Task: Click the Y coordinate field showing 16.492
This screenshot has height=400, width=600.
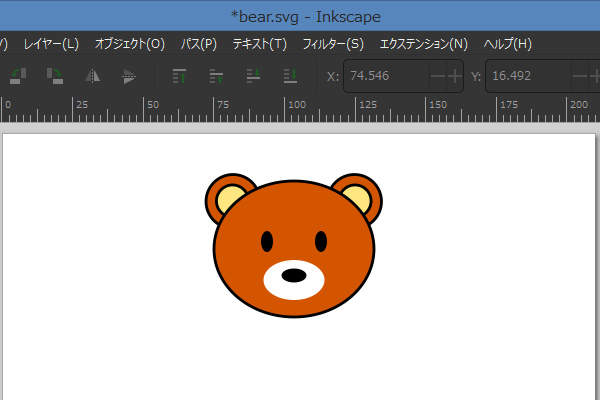Action: click(x=527, y=76)
